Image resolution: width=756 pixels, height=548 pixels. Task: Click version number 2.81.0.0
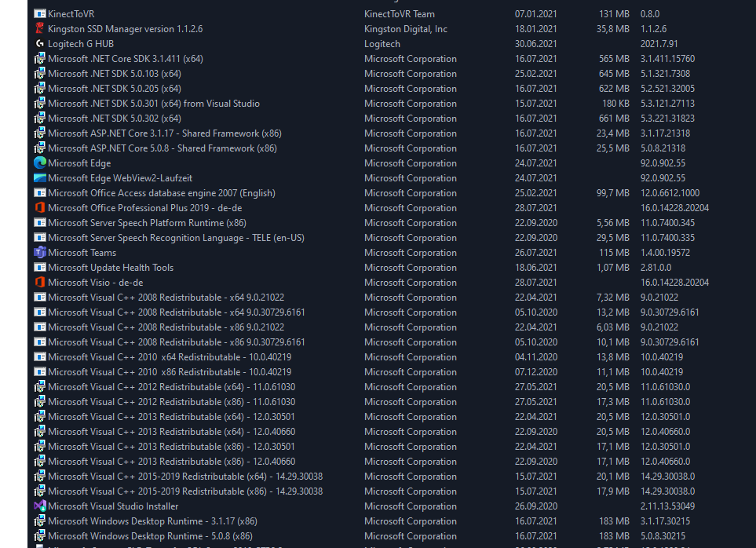pyautogui.click(x=656, y=268)
